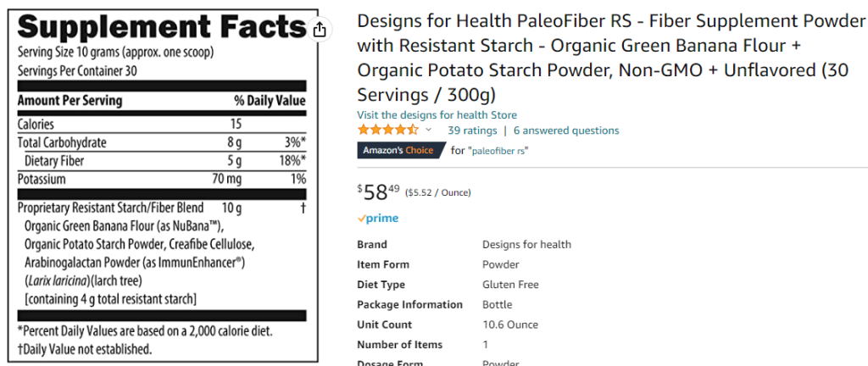This screenshot has width=868, height=366.
Task: Click the share icon on product image
Action: point(320,30)
